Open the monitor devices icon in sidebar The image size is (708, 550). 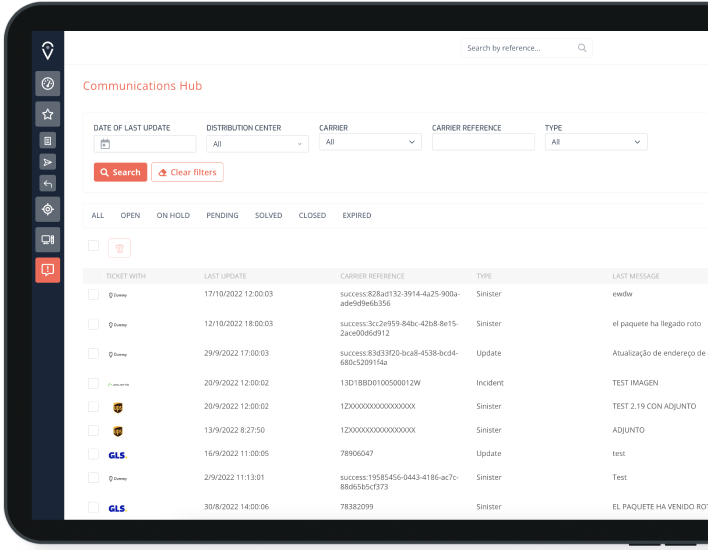[47, 239]
